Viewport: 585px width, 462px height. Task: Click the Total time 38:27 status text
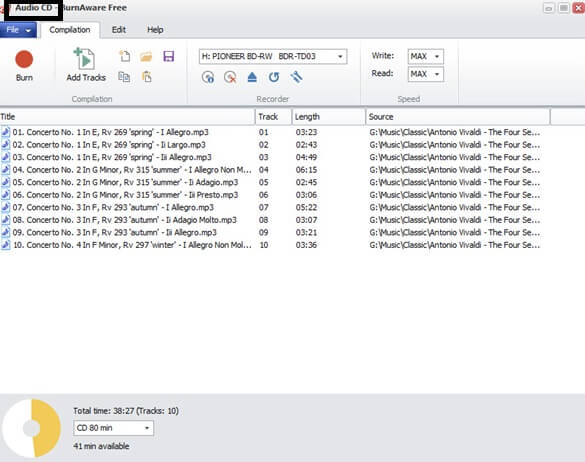coord(126,411)
